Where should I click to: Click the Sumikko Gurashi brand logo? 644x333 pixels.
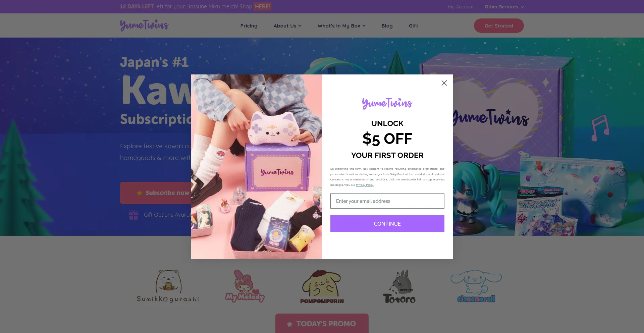tap(168, 286)
